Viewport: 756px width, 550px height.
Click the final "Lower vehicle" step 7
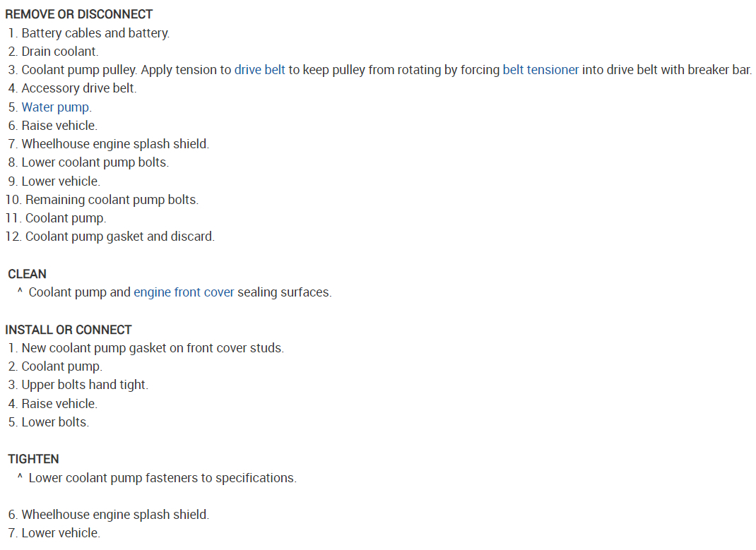pos(61,533)
